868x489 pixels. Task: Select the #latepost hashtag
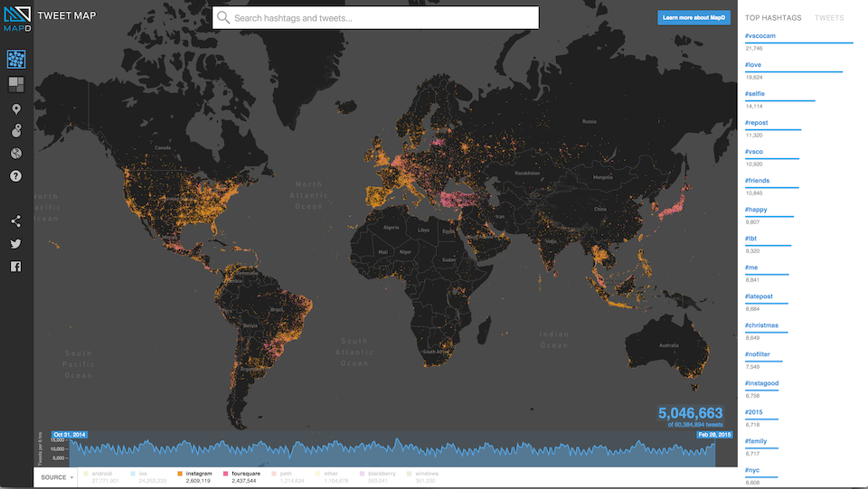coord(759,296)
